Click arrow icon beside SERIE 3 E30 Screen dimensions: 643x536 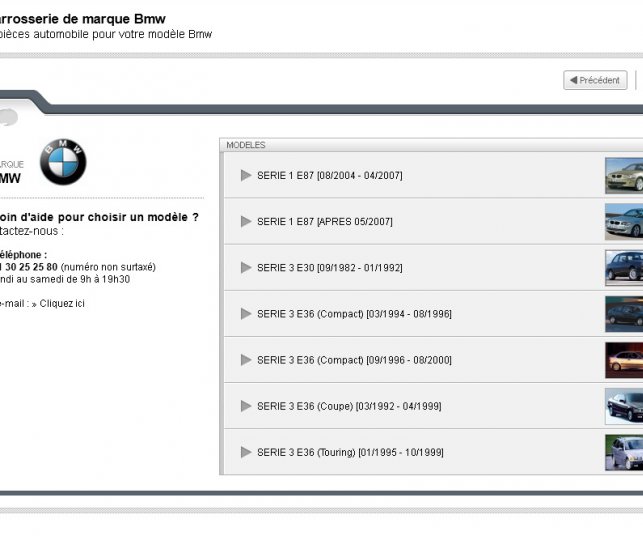pos(246,267)
